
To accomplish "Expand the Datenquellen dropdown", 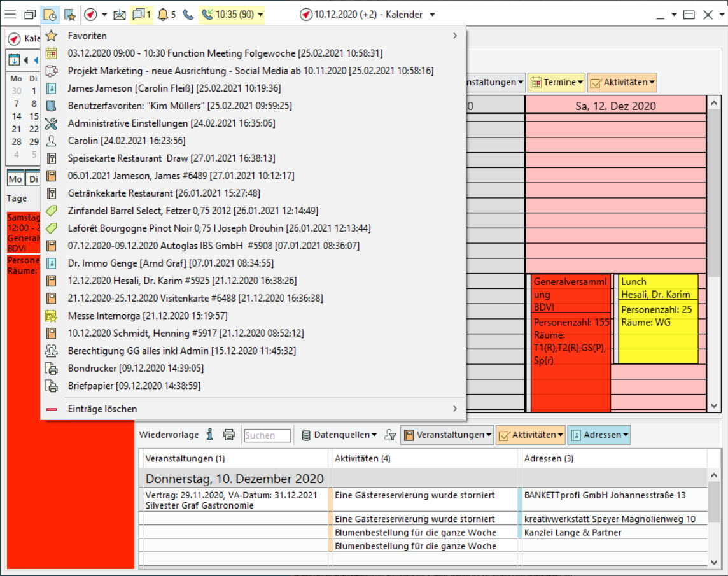I will pyautogui.click(x=339, y=435).
